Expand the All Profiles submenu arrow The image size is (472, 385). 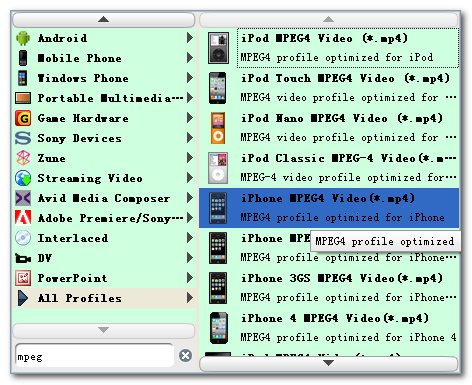coord(190,298)
